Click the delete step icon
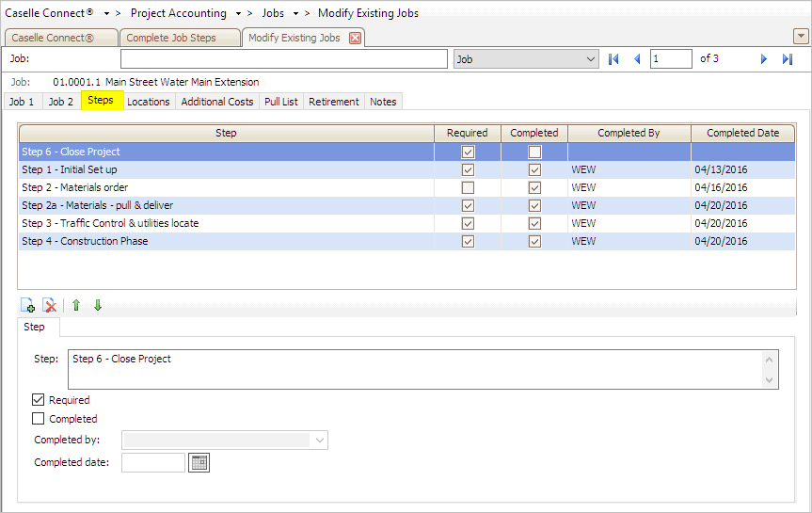Image resolution: width=812 pixels, height=513 pixels. [x=50, y=306]
